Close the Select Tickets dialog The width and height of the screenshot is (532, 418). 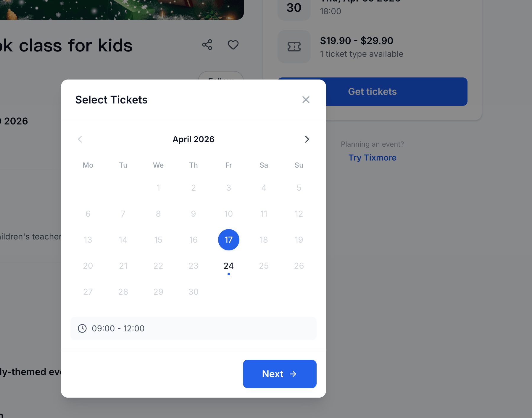click(306, 100)
